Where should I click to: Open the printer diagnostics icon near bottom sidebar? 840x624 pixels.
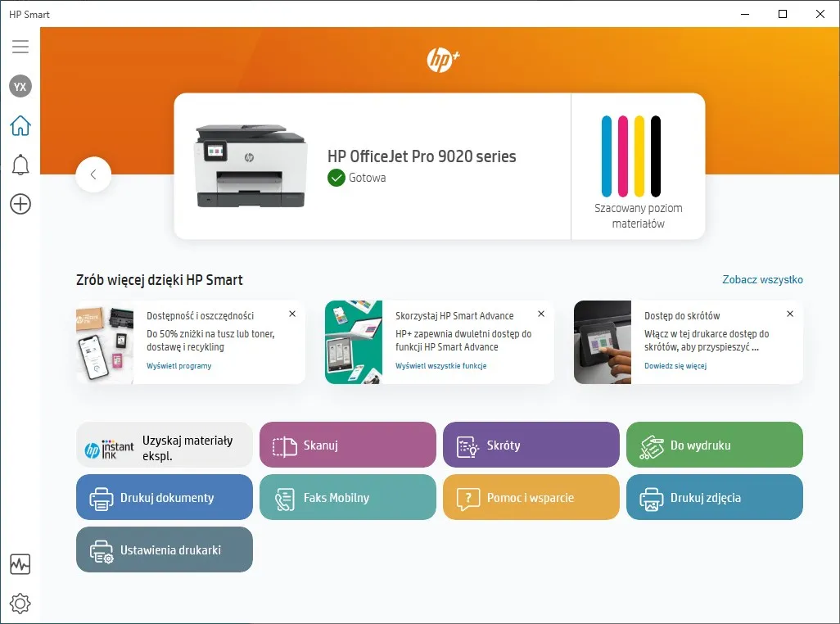[20, 564]
